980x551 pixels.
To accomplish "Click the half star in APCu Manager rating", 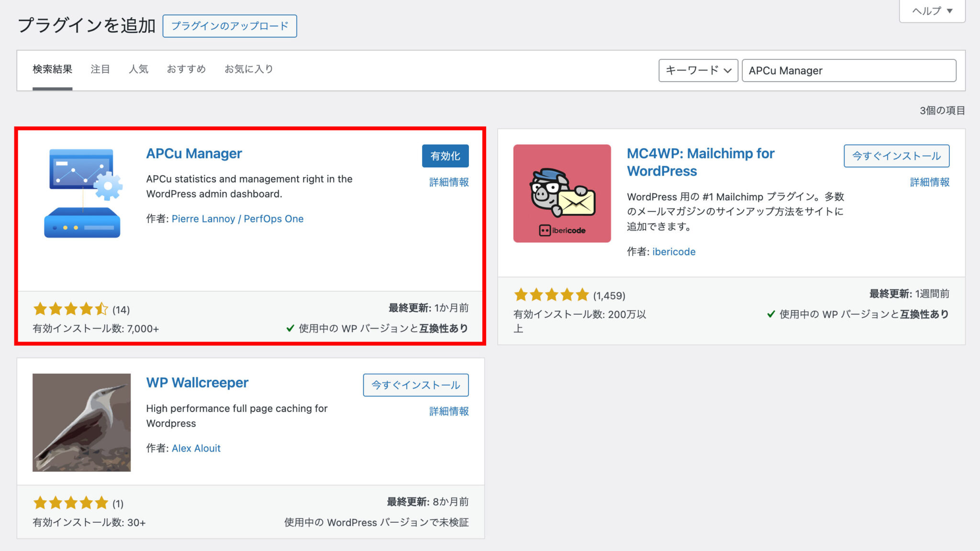I will 102,309.
